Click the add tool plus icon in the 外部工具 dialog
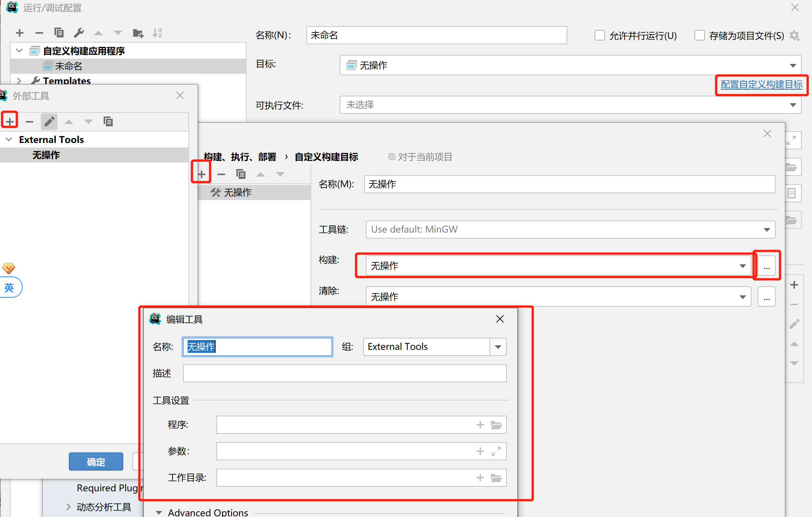 pos(10,121)
